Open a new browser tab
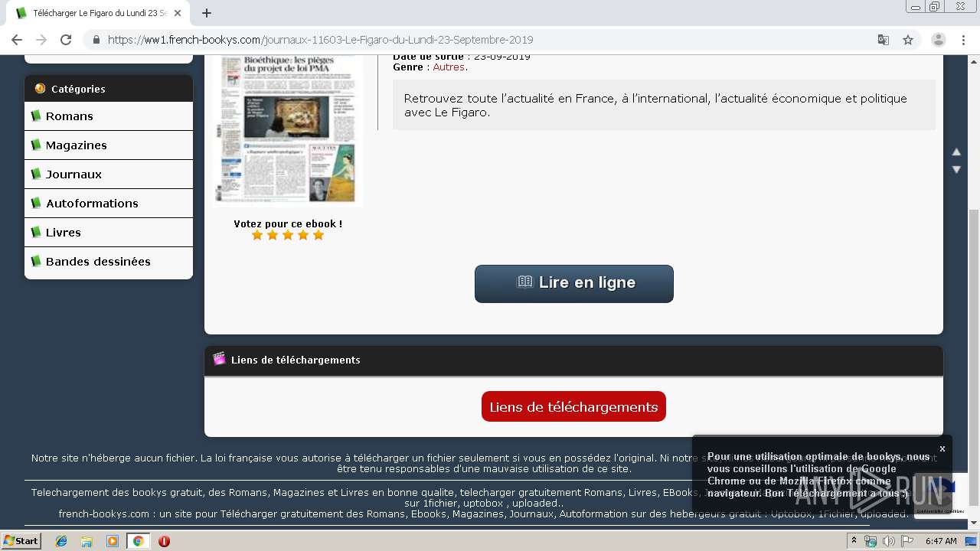Viewport: 980px width, 551px height. [207, 13]
